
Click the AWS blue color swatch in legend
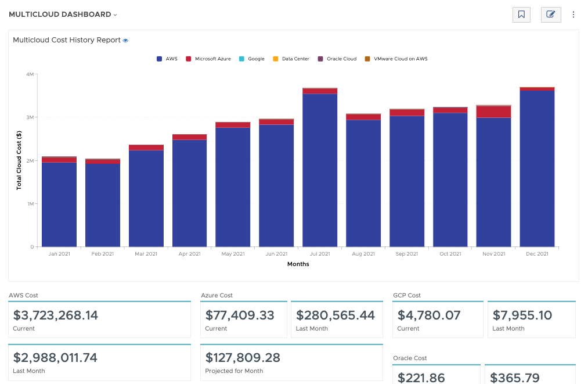158,59
